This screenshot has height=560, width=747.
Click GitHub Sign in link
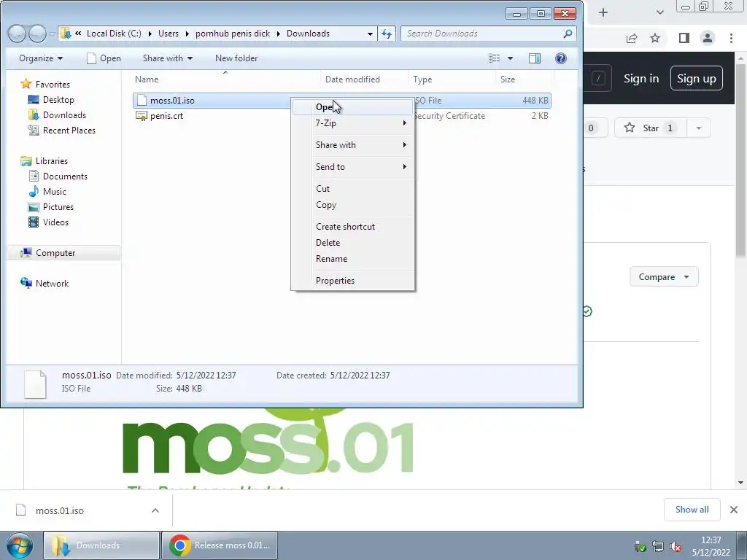(x=641, y=79)
